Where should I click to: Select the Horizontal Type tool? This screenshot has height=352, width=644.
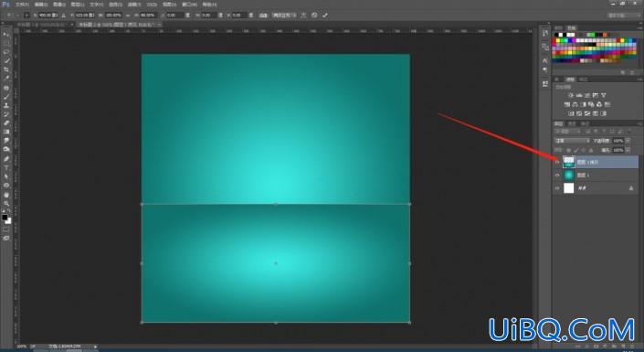tap(5, 168)
